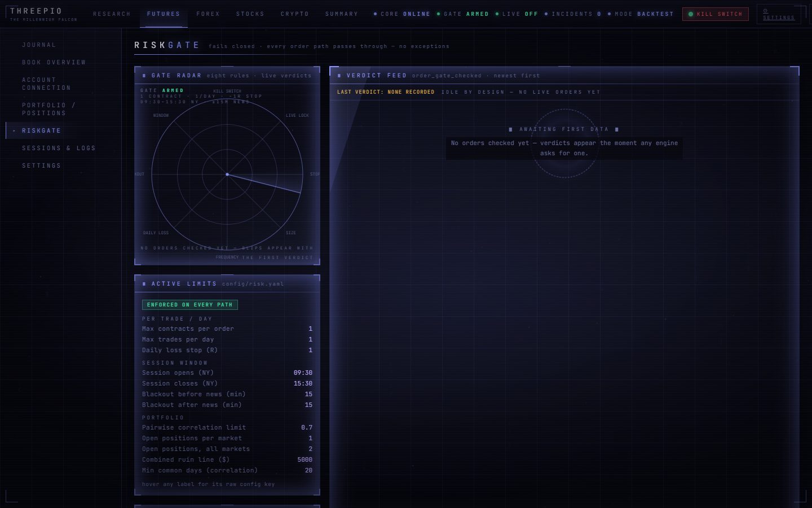The image size is (812, 508).
Task: Click the Combined ruin line ($) label
Action: (186, 459)
